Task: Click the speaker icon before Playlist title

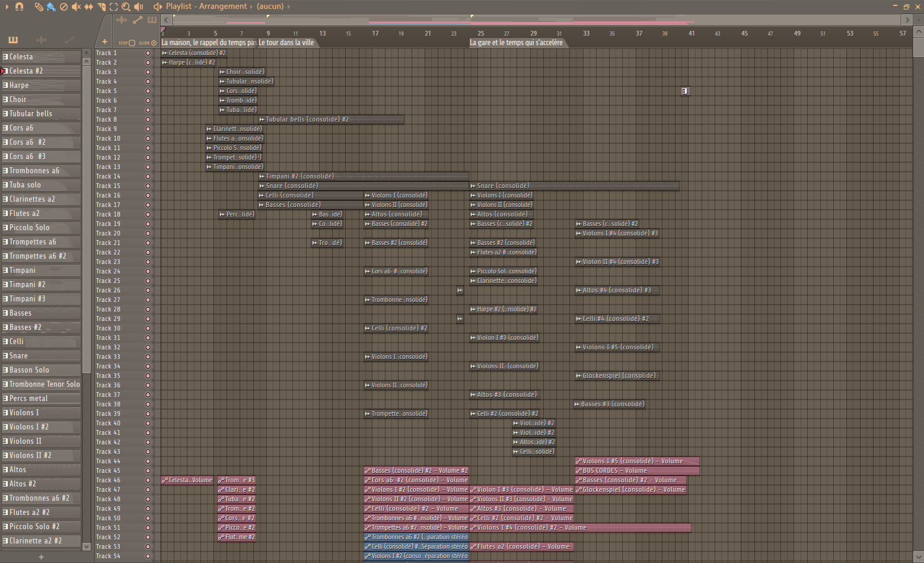Action: pyautogui.click(x=158, y=7)
